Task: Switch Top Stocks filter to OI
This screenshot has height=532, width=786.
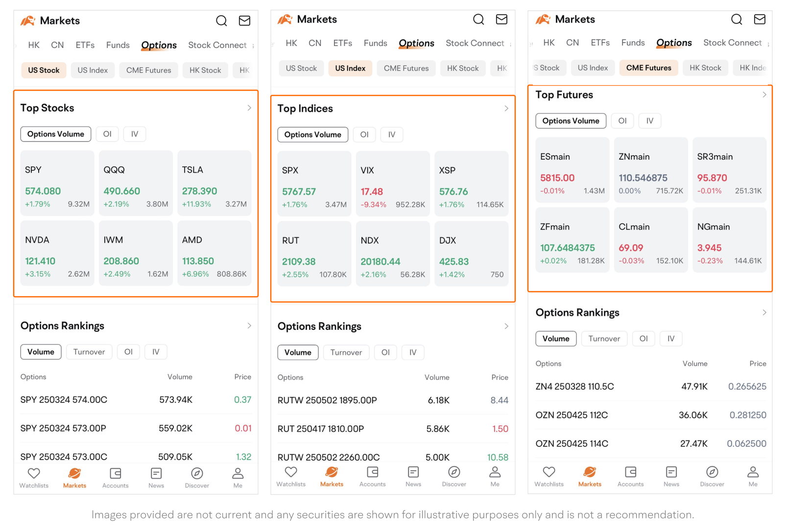Action: [x=107, y=134]
